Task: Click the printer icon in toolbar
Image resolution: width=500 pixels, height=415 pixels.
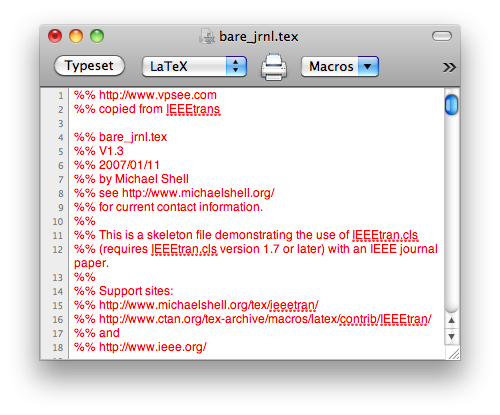Action: click(x=274, y=67)
